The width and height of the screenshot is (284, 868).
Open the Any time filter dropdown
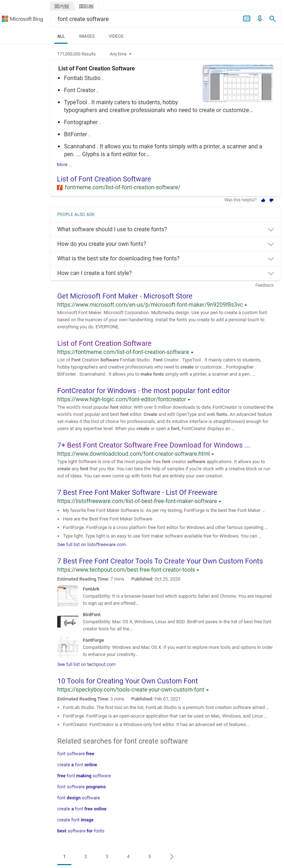[x=121, y=54]
